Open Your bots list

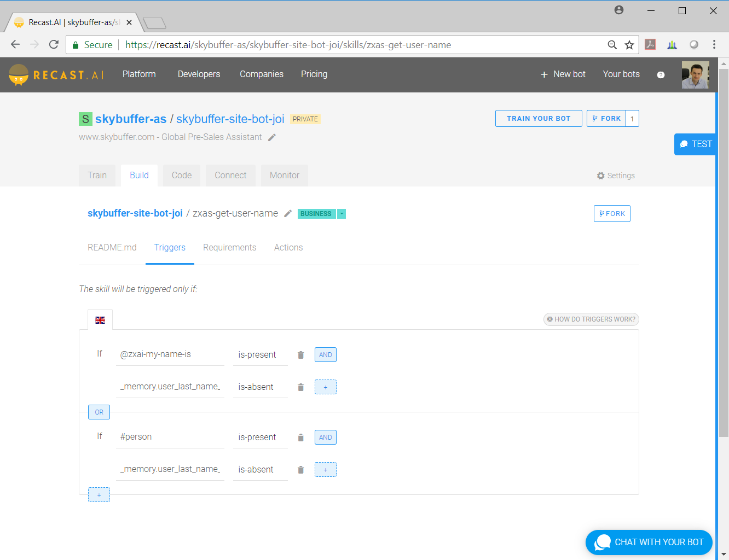point(621,74)
